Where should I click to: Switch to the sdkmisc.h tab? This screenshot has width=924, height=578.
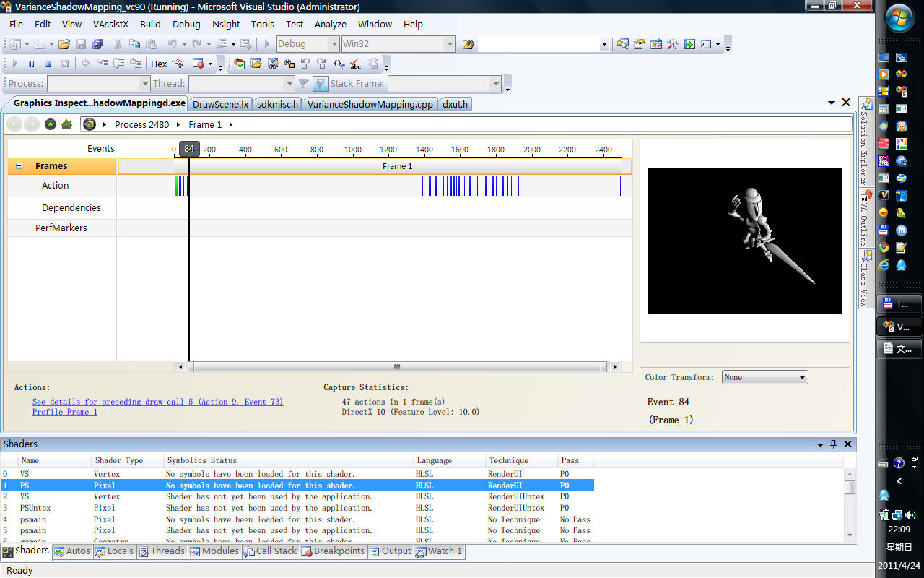click(277, 104)
